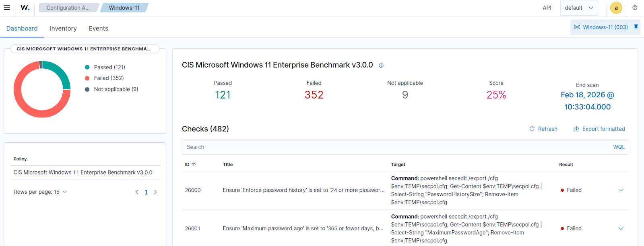644x246 pixels.
Task: Select page 1 in policy pagination
Action: pyautogui.click(x=146, y=192)
